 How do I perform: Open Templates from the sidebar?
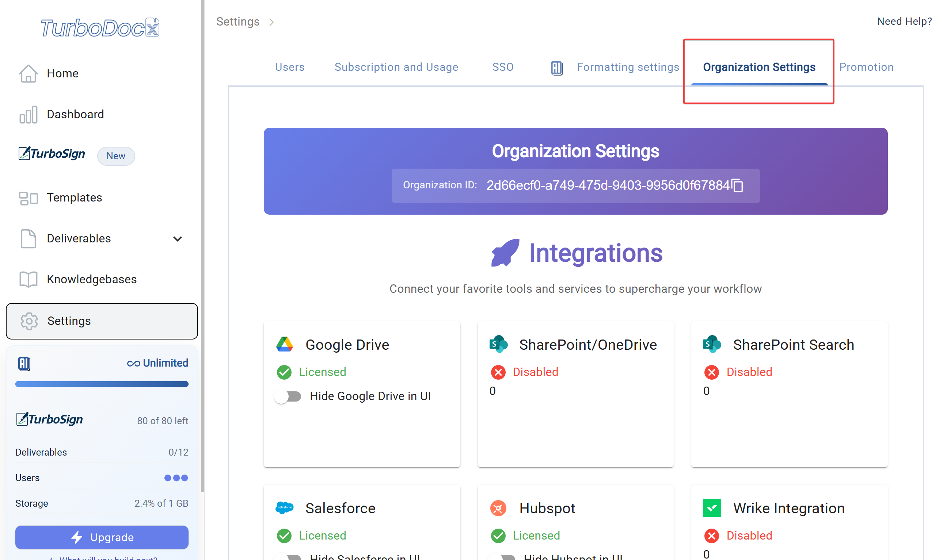point(75,198)
